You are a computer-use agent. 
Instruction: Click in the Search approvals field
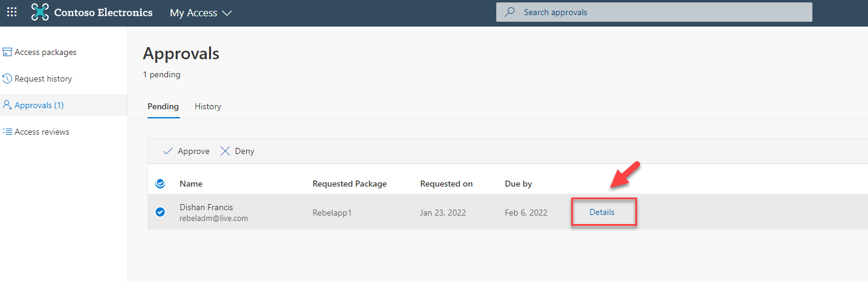[654, 12]
